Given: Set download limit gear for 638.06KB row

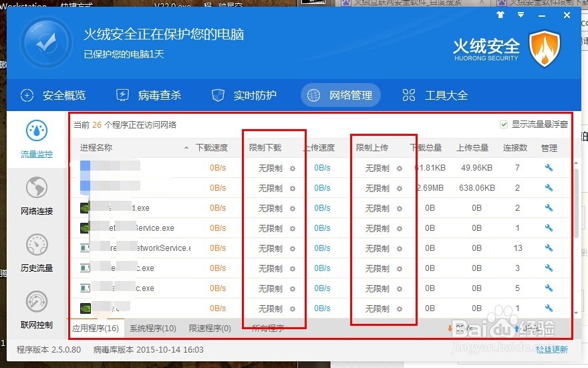Looking at the screenshot, I should [293, 189].
